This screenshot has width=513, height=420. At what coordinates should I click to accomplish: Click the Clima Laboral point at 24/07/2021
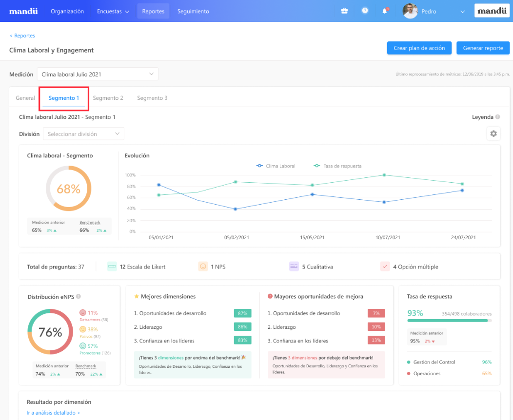(462, 190)
